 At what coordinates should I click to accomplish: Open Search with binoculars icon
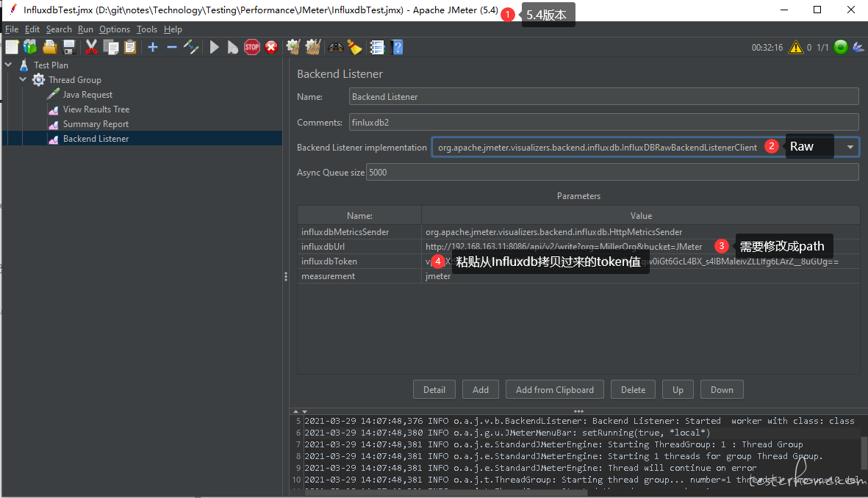335,48
